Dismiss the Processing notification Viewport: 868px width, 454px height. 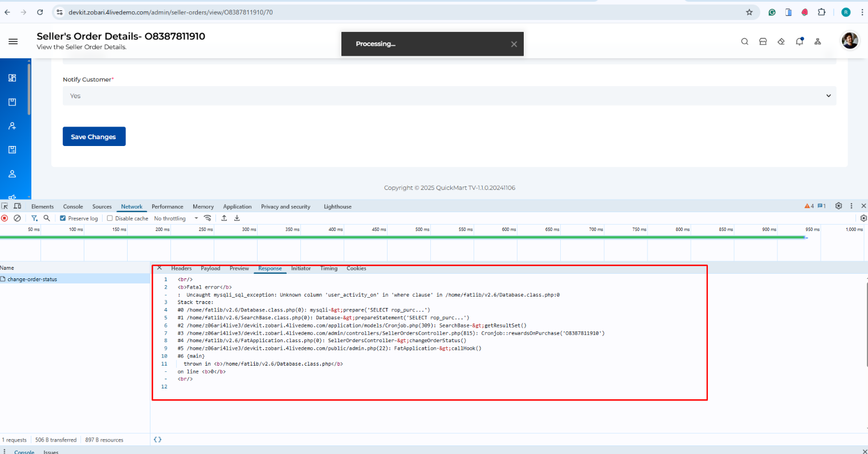click(514, 44)
